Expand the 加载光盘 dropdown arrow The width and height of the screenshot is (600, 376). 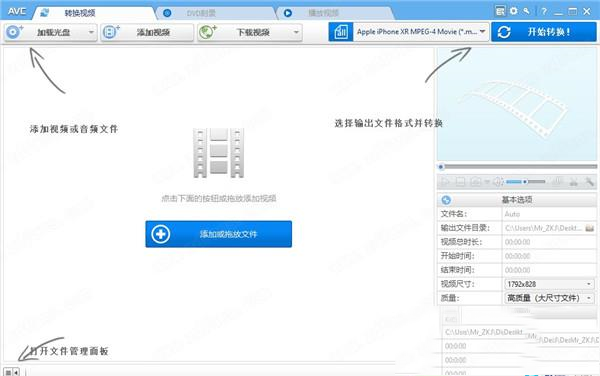91,32
